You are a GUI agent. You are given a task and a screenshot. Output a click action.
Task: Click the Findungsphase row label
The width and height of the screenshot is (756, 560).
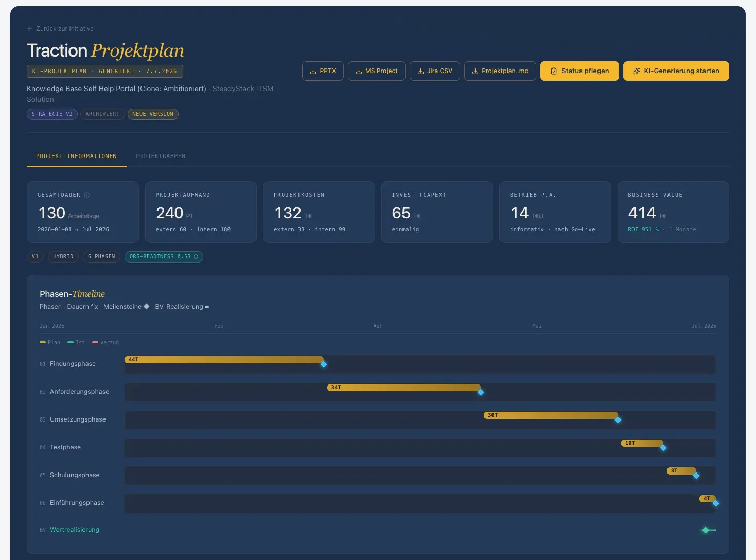click(73, 364)
